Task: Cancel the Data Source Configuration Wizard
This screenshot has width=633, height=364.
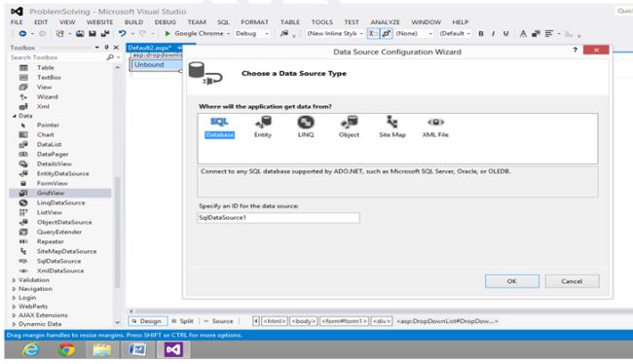Action: point(572,281)
